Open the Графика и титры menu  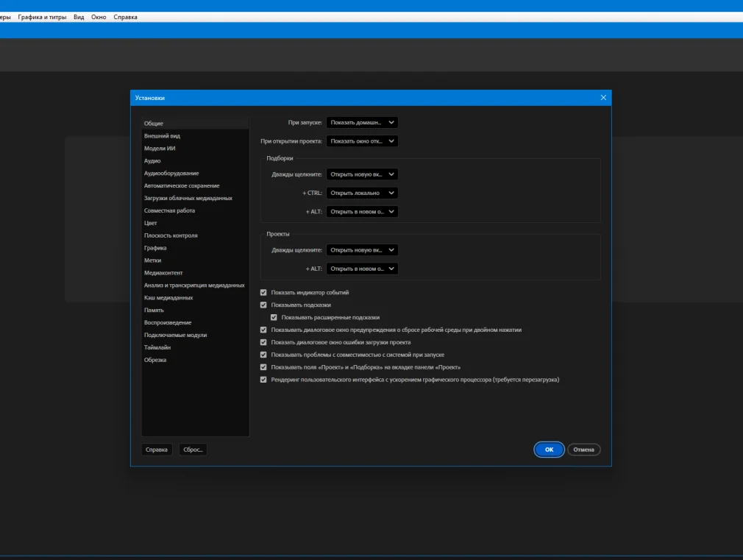42,17
